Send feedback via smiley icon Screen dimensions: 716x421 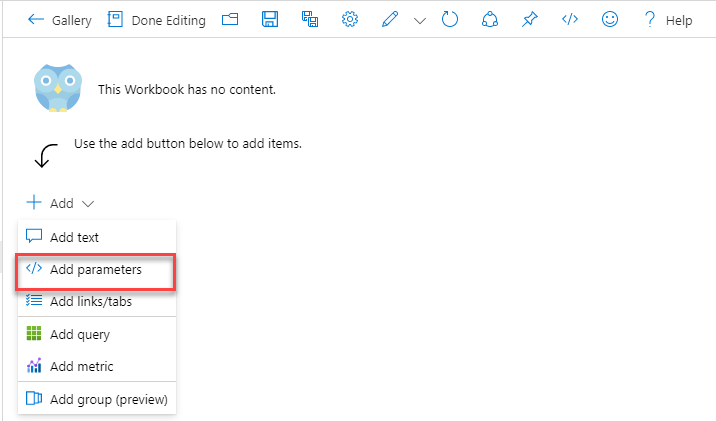(610, 19)
